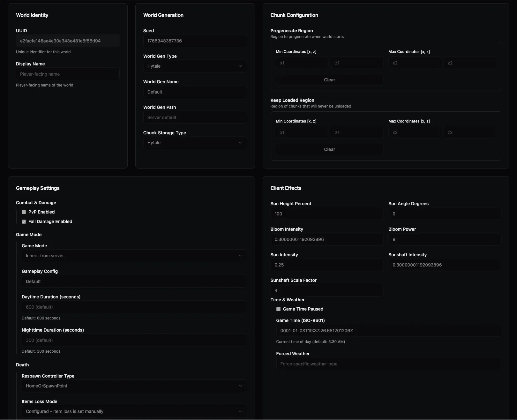Enable PvP Enabled checkbox
The height and width of the screenshot is (420, 517).
pos(24,212)
